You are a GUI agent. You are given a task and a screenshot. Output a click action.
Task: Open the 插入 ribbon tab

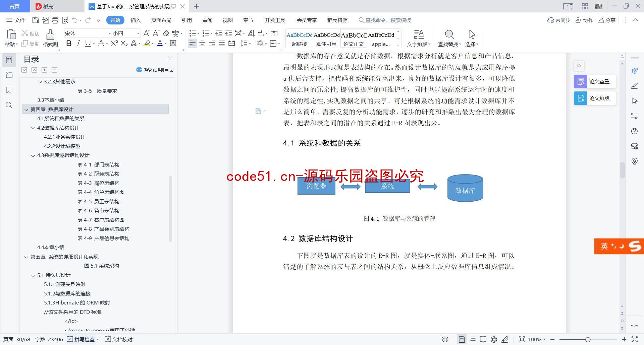pyautogui.click(x=136, y=20)
